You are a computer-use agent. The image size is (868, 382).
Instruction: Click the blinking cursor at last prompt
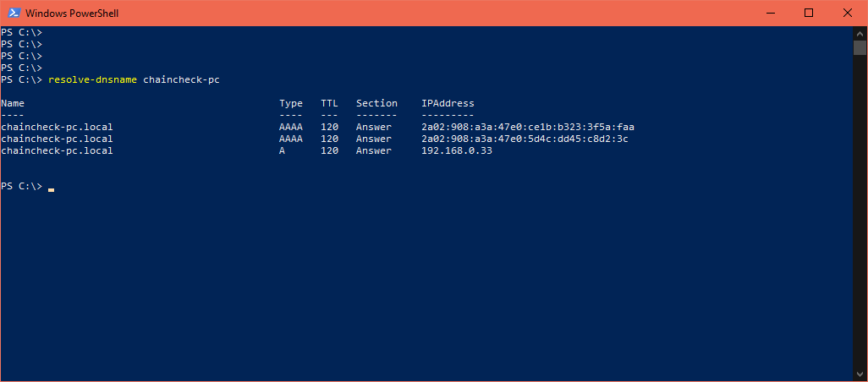point(51,189)
